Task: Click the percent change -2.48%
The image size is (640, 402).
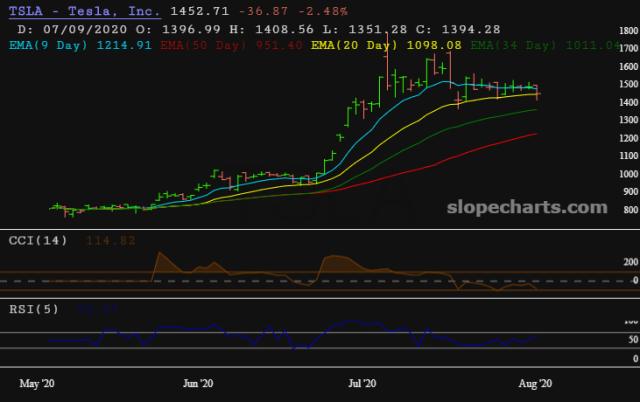Action: (x=323, y=11)
